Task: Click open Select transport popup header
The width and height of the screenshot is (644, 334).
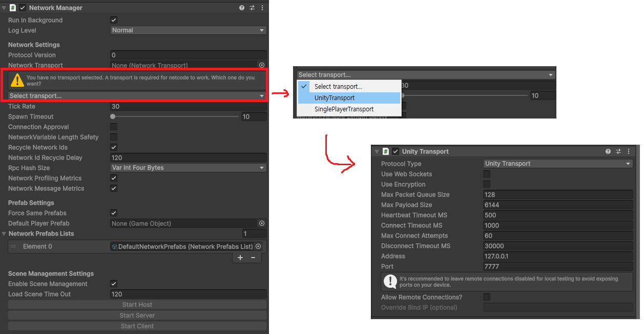Action: point(426,75)
